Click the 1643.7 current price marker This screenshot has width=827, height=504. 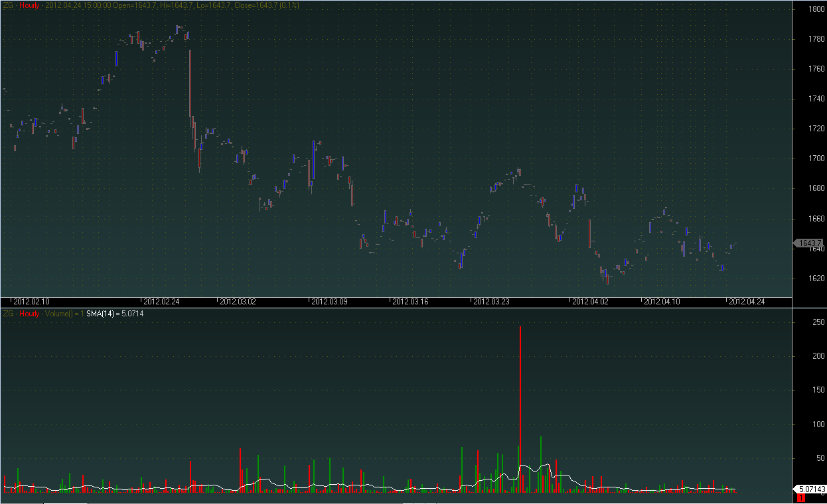[x=810, y=243]
